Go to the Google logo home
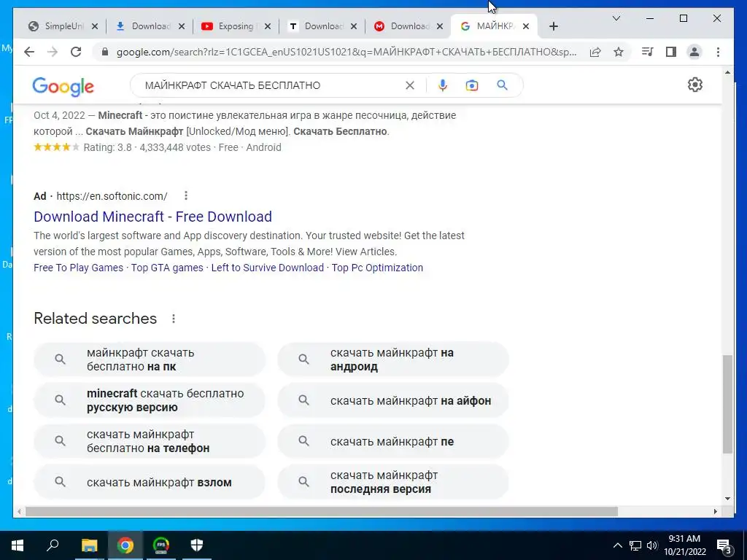Screen dimensions: 747x560 [63, 87]
